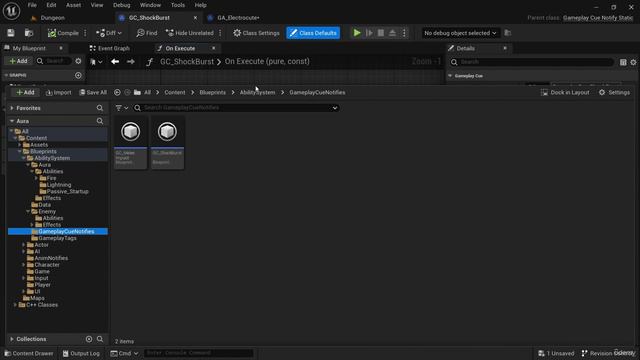Toggle Details property matrix view icon

pyautogui.click(x=623, y=62)
